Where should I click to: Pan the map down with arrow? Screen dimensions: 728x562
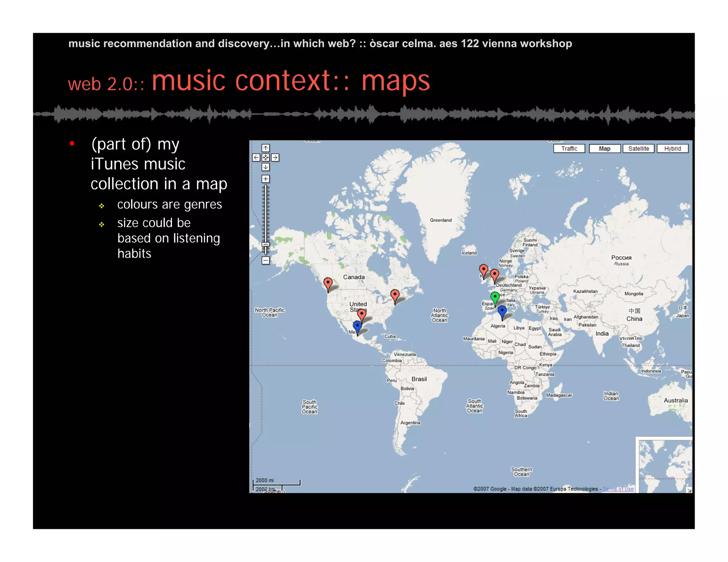coord(266,167)
